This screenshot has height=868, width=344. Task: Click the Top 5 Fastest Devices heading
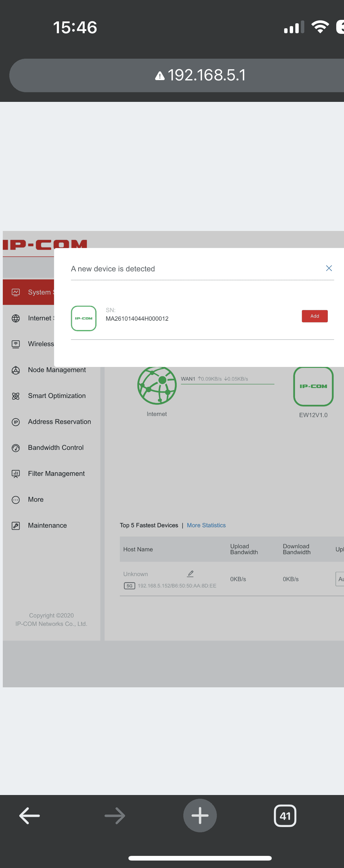pyautogui.click(x=149, y=525)
